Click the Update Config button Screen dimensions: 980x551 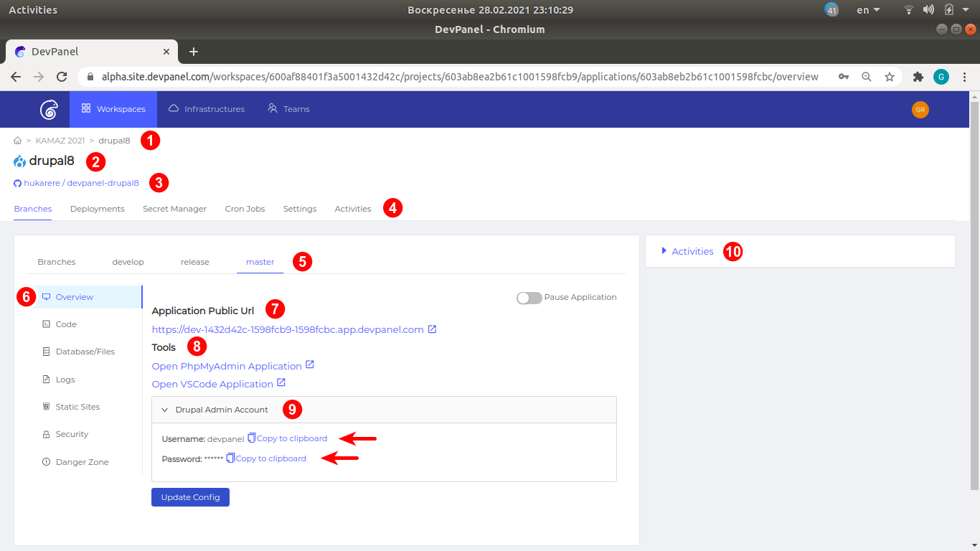[189, 496]
